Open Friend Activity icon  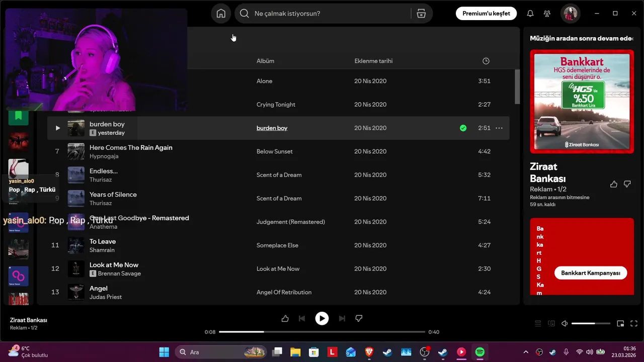point(547,14)
